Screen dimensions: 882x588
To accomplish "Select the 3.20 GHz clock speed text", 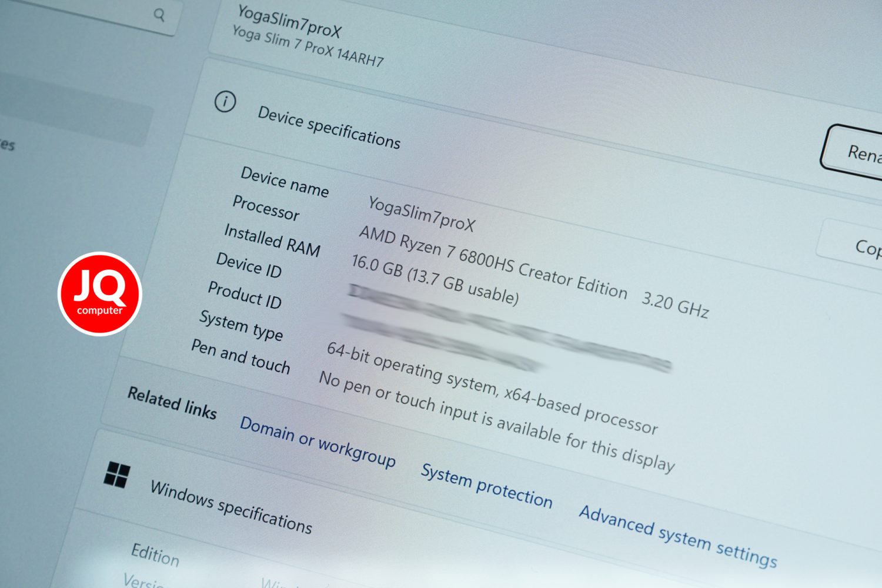I will tap(675, 304).
